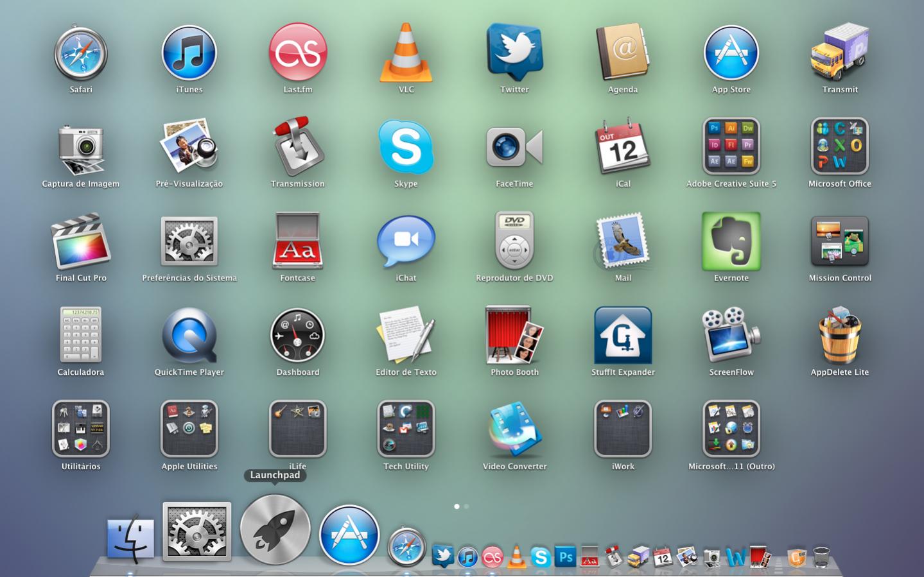Open System Preferences gear in the Dock

coord(196,532)
